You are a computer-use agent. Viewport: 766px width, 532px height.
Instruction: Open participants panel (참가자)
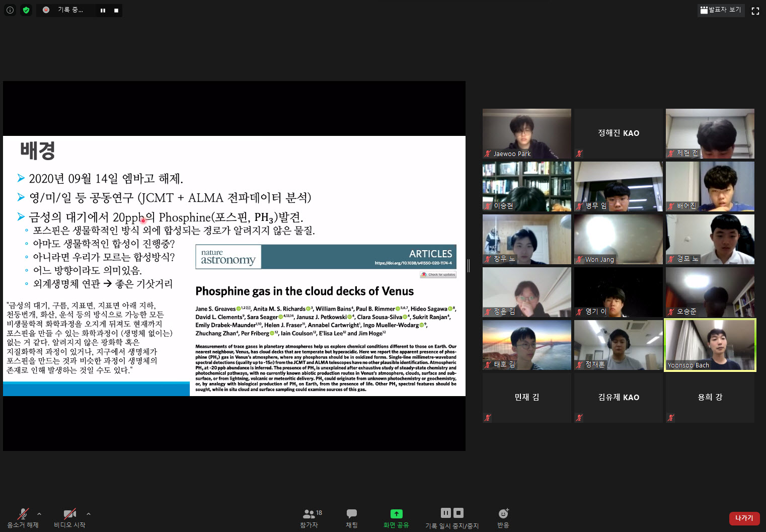(x=309, y=517)
